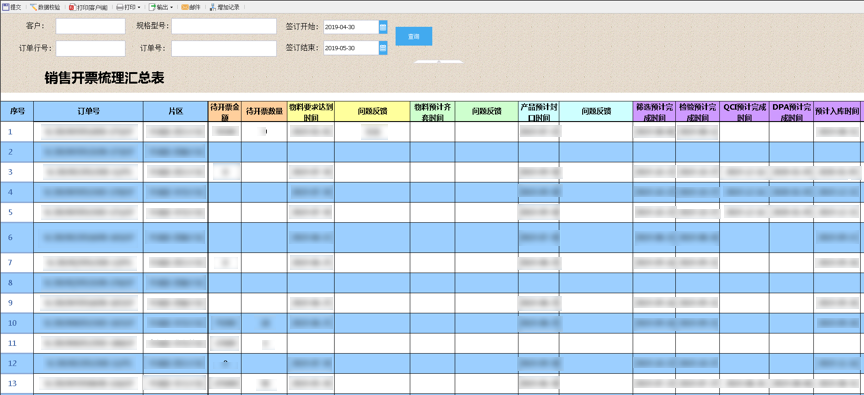Click the 物料要求达到时间 column header
Image resolution: width=864 pixels, height=395 pixels.
click(311, 111)
